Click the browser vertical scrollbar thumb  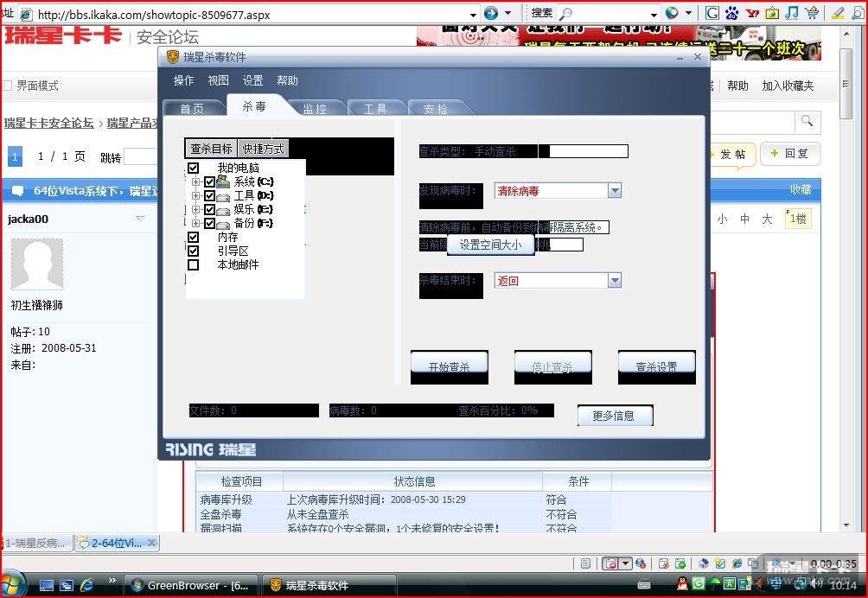tap(846, 83)
